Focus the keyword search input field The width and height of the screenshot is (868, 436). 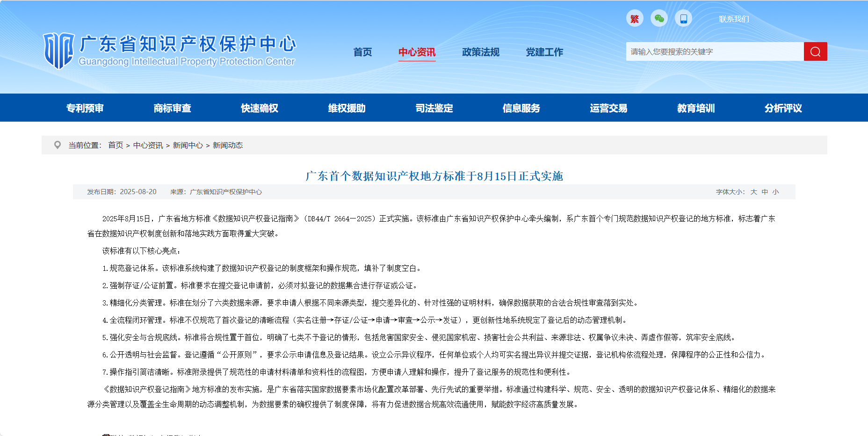click(715, 51)
